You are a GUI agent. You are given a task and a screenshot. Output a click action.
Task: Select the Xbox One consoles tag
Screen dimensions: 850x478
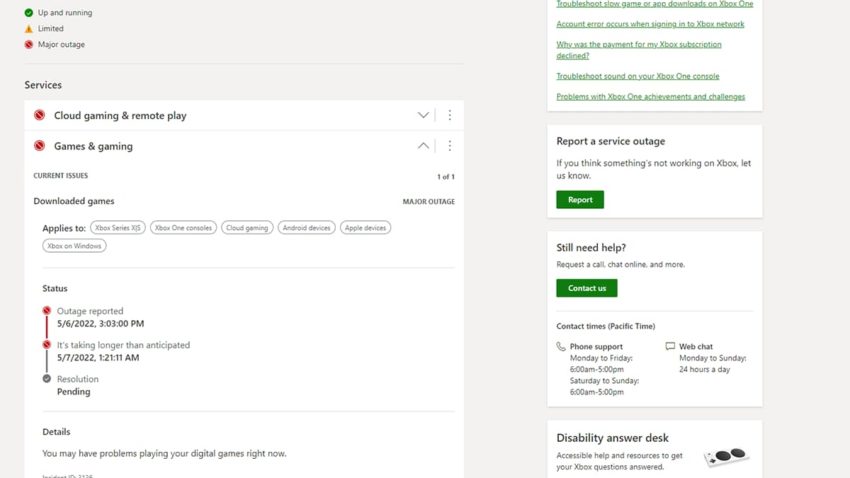183,228
